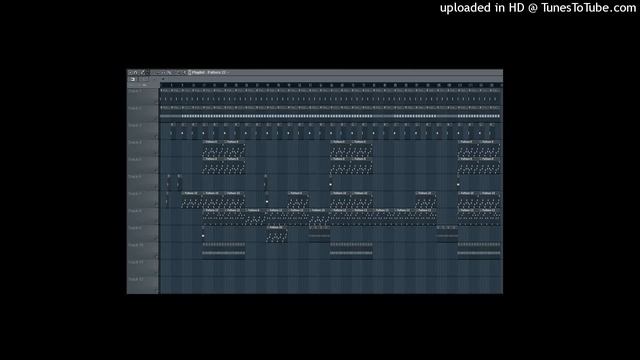Select the Track 8 header

pos(142,216)
